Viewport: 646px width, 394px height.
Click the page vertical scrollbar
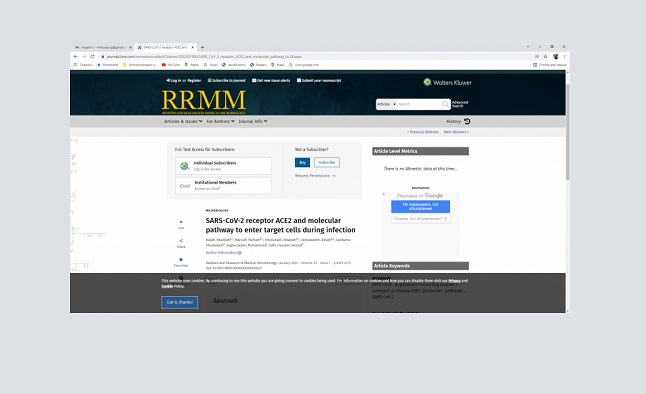568,132
